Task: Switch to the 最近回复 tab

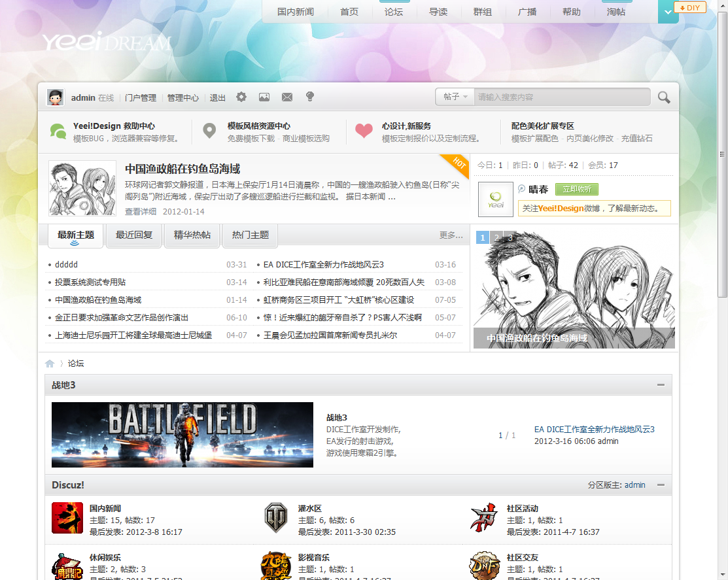Action: (134, 235)
